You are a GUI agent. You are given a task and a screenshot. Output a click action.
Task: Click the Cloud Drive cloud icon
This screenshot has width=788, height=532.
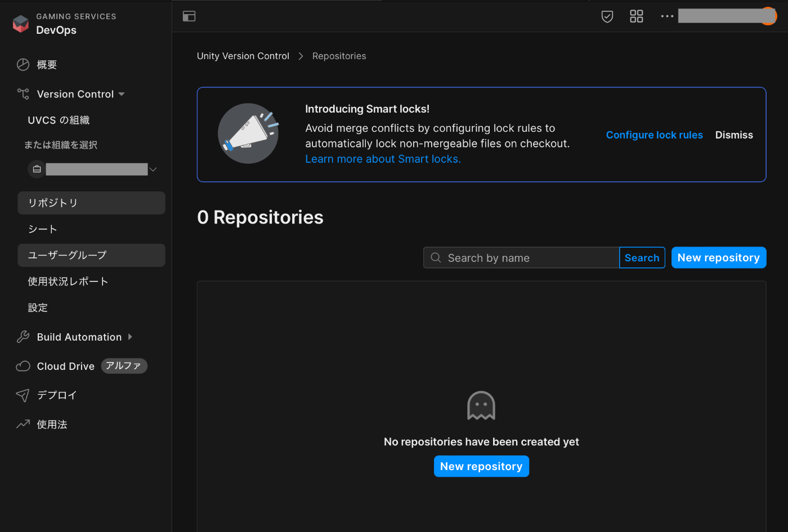pyautogui.click(x=23, y=366)
